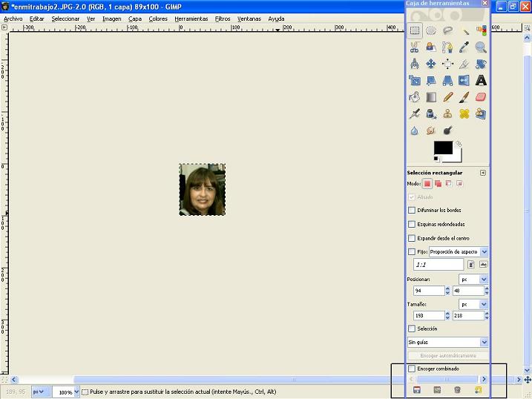Open the Herramientas menu
The width and height of the screenshot is (532, 399).
(191, 19)
